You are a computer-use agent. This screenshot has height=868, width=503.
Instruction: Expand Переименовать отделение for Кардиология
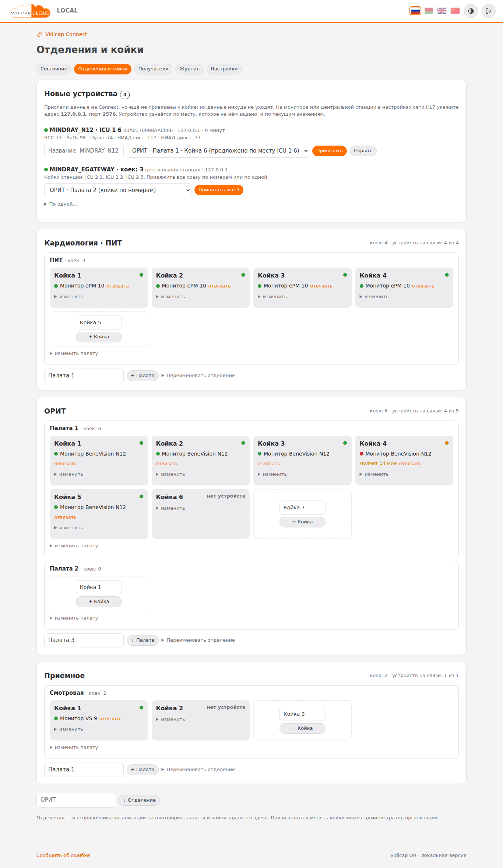point(198,376)
